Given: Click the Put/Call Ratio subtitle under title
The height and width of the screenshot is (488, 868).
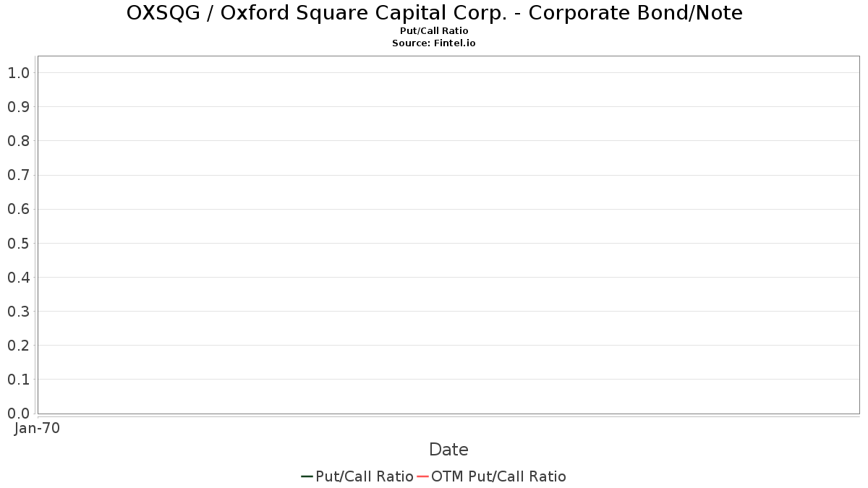Looking at the screenshot, I should click(x=434, y=31).
